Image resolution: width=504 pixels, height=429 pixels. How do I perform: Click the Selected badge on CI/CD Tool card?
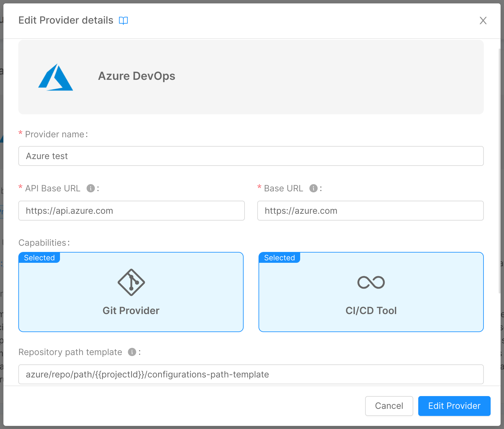click(x=279, y=258)
